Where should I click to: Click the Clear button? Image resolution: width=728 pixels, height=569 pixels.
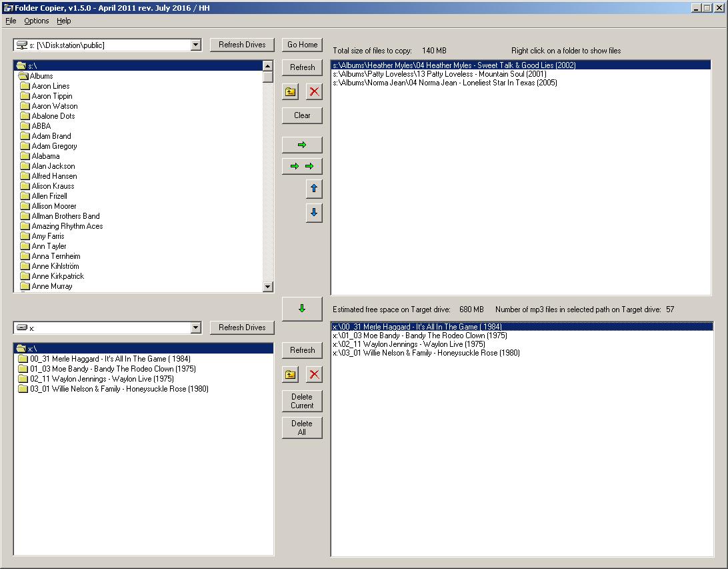point(302,115)
